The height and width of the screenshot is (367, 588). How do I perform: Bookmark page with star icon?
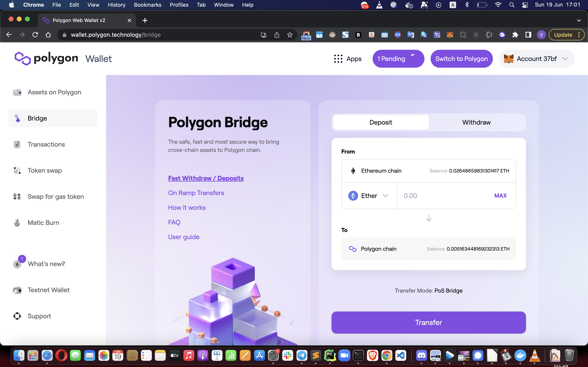(x=290, y=35)
